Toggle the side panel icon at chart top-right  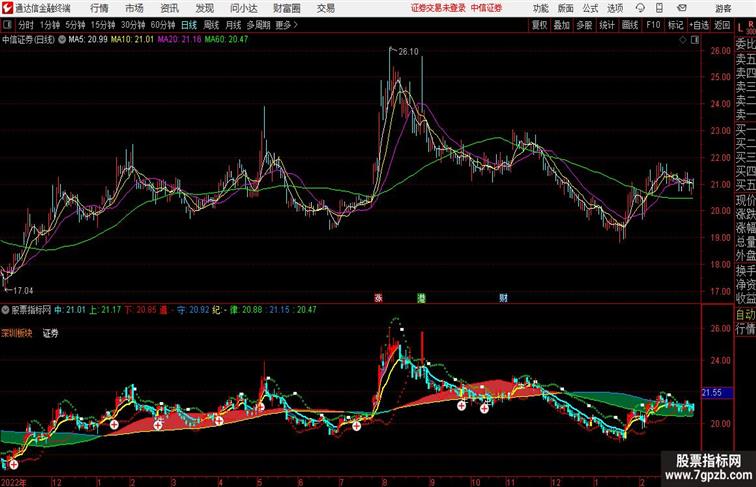pos(695,40)
